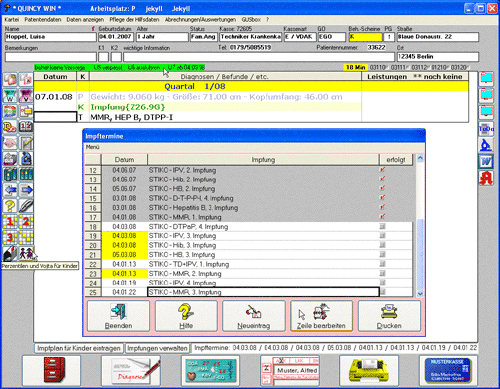
Task: Open the Diagnose pen button
Action: coord(131,370)
